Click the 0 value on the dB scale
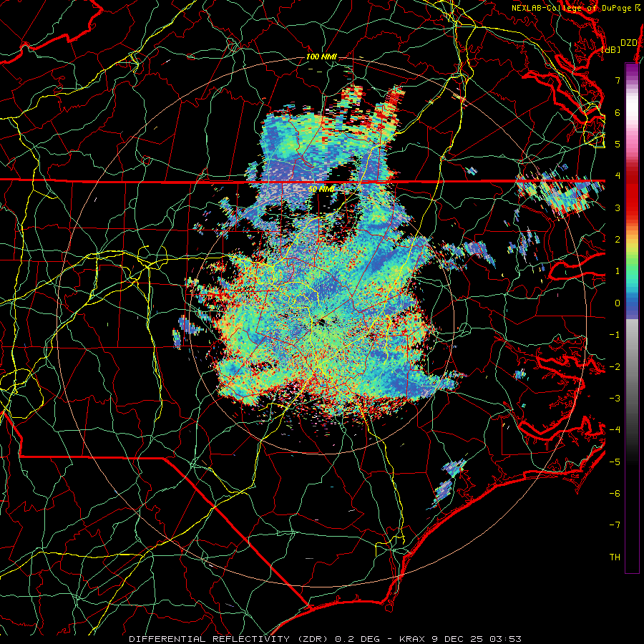 pos(618,303)
